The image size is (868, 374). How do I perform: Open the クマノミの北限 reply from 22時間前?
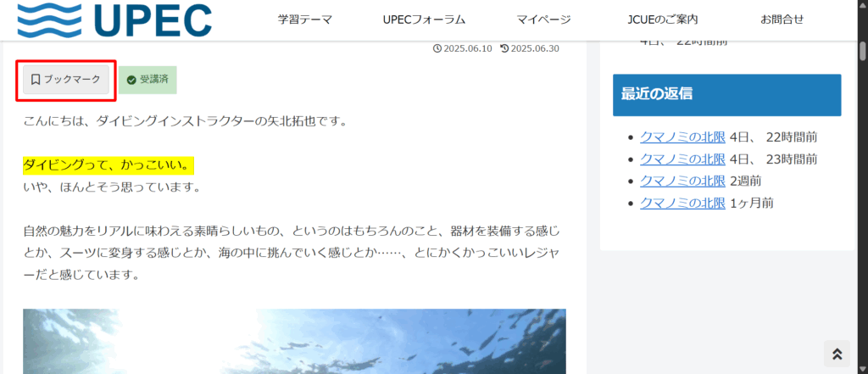pos(682,137)
